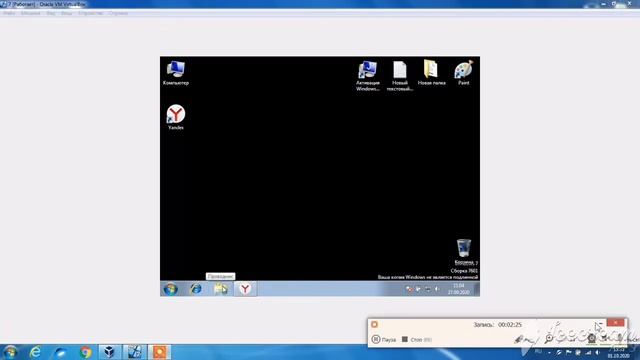Click the VM taskbar clock
The image size is (640, 360).
point(459,289)
